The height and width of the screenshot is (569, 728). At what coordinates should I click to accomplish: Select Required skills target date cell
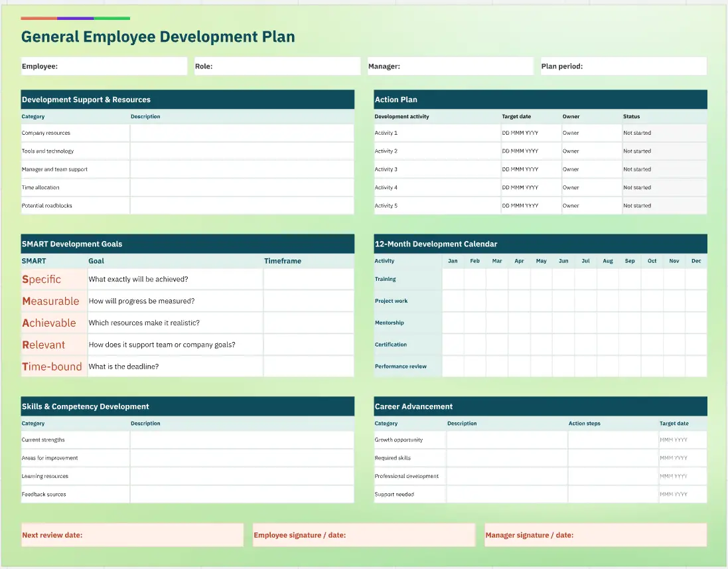tap(683, 458)
